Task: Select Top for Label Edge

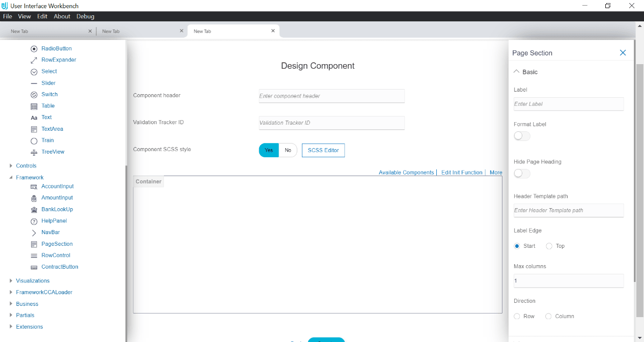Action: (548, 246)
